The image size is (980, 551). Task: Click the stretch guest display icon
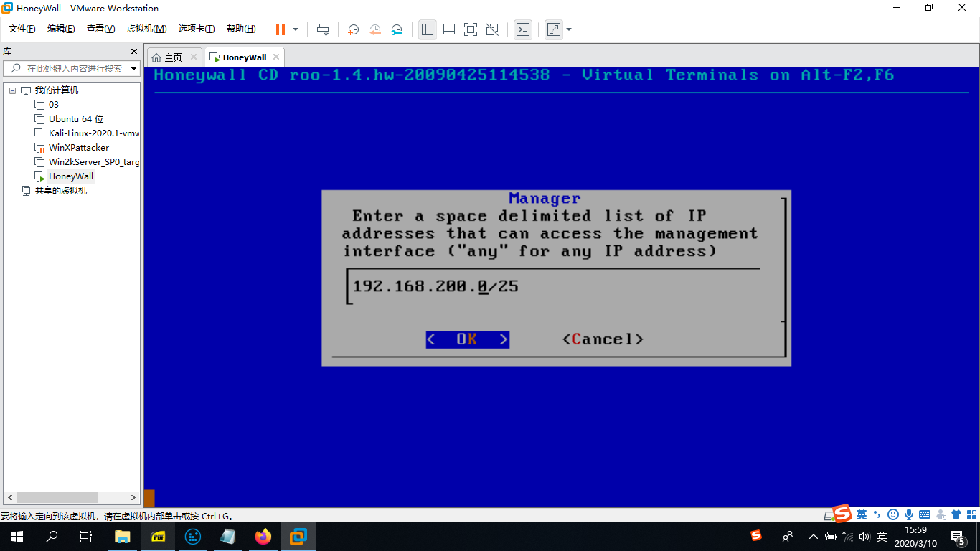(x=554, y=29)
